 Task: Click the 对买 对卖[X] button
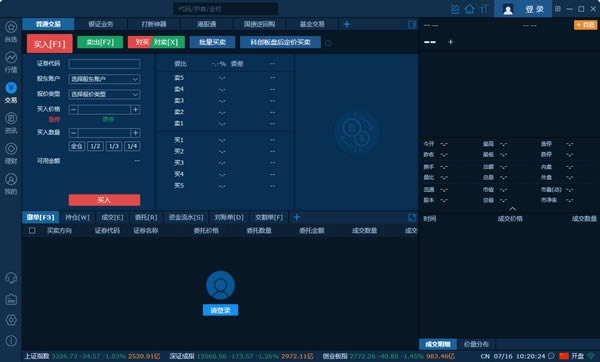tap(156, 42)
